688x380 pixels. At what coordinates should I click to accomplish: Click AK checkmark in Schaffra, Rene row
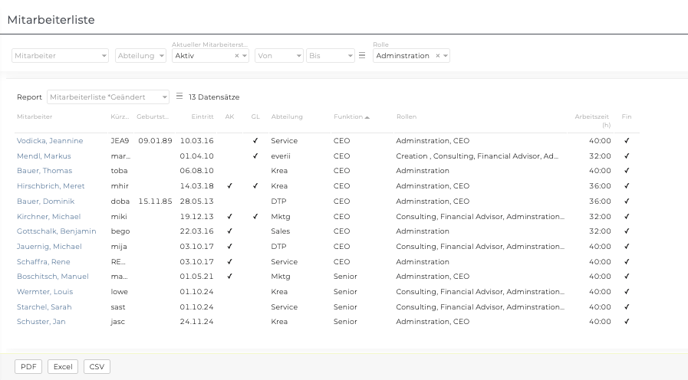pos(229,262)
